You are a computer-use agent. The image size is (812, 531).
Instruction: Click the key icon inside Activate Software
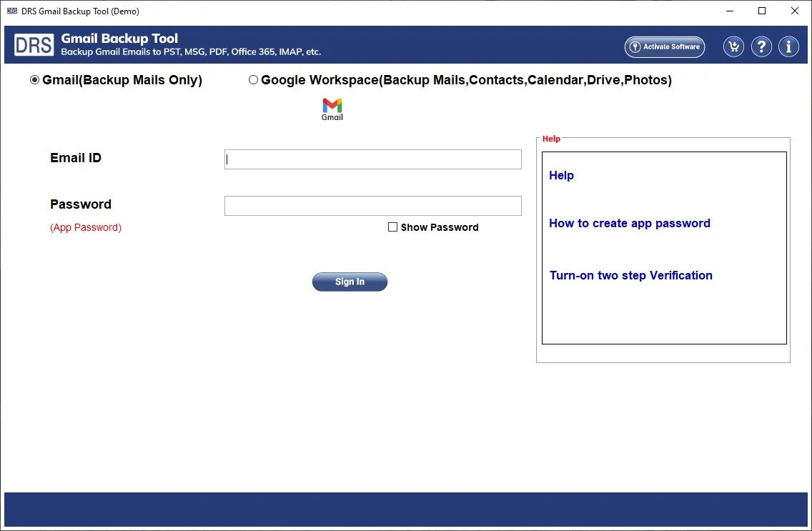click(x=635, y=47)
